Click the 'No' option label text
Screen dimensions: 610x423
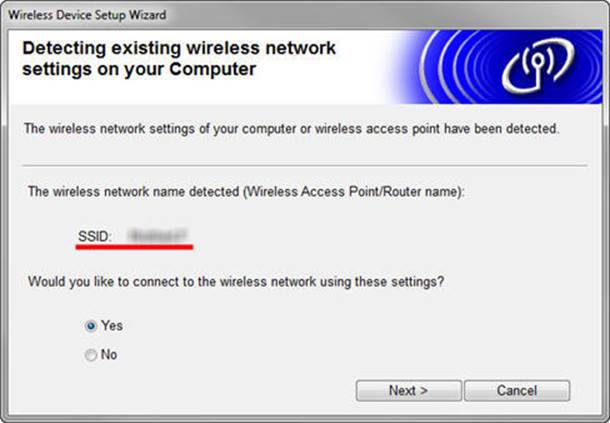(109, 354)
